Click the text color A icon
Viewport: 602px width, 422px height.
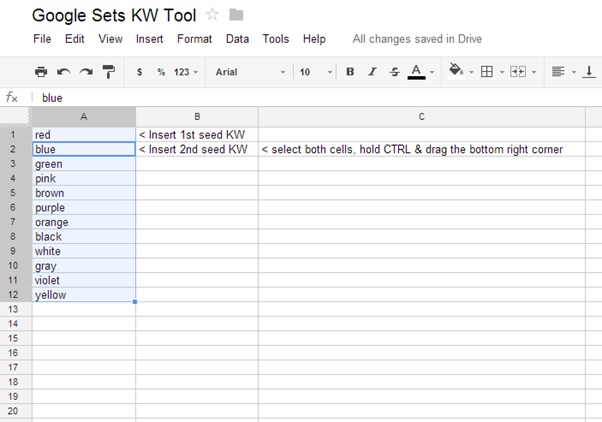click(416, 72)
